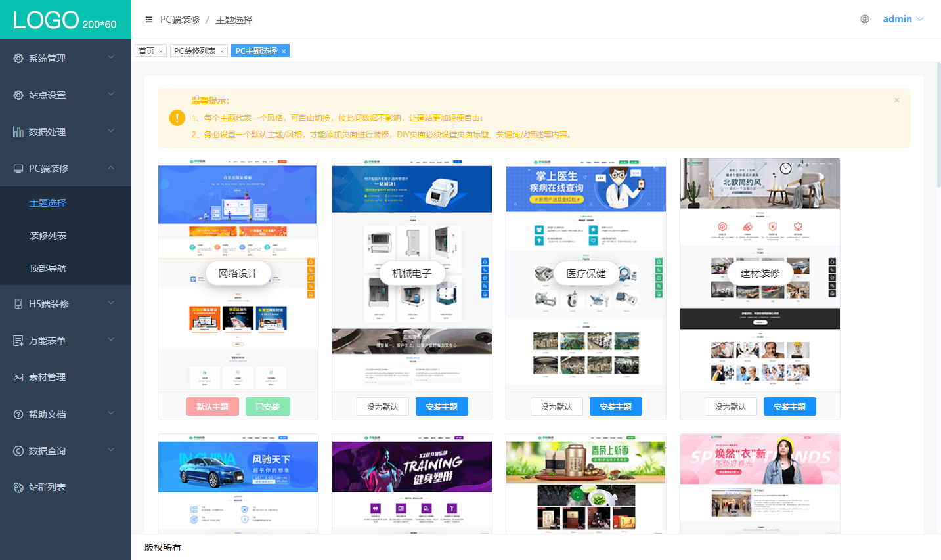
Task: Open the admin user dropdown
Action: tap(903, 19)
